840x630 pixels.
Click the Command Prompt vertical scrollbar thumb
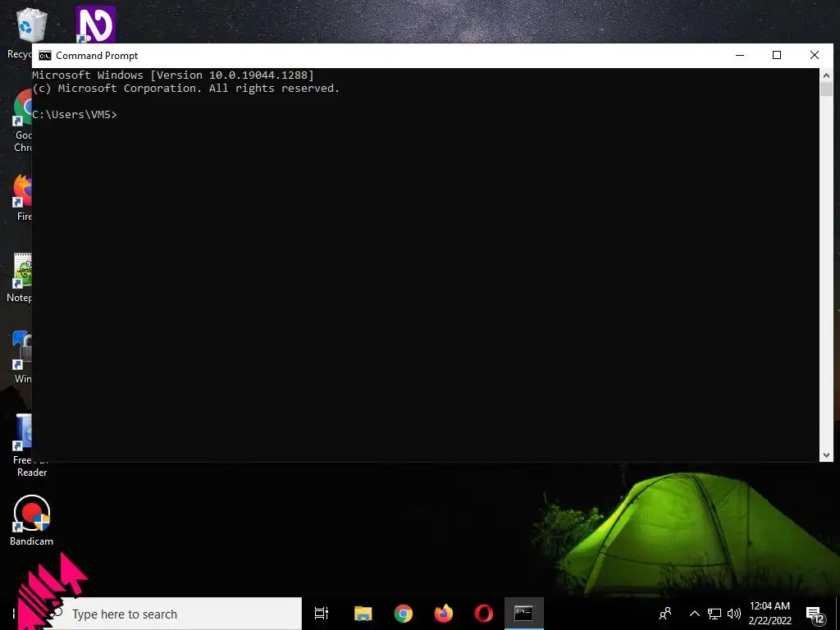(826, 89)
